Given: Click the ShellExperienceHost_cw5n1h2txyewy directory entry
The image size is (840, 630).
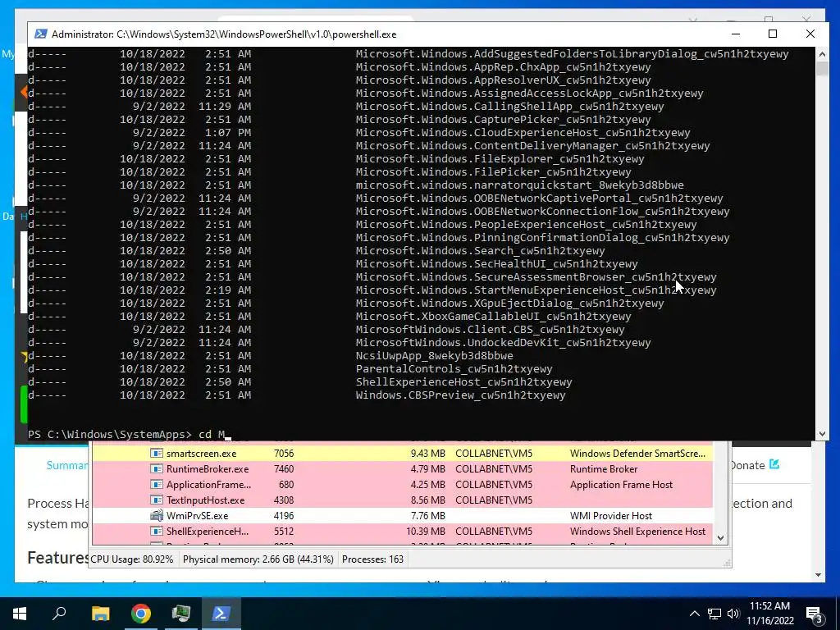Looking at the screenshot, I should (x=464, y=382).
